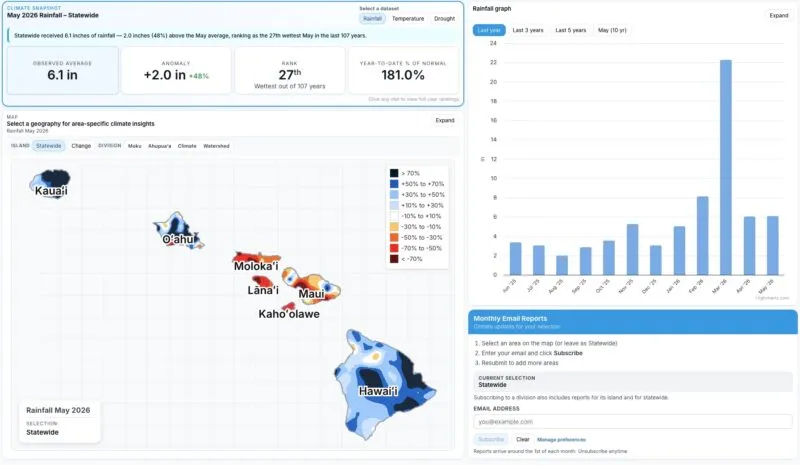Viewport: 800px width, 465px height.
Task: Click the Feb '26 rainfall bar
Action: click(x=703, y=236)
